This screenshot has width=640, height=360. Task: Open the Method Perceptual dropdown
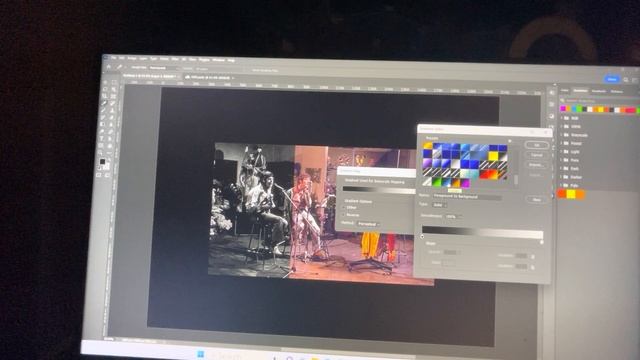(368, 224)
